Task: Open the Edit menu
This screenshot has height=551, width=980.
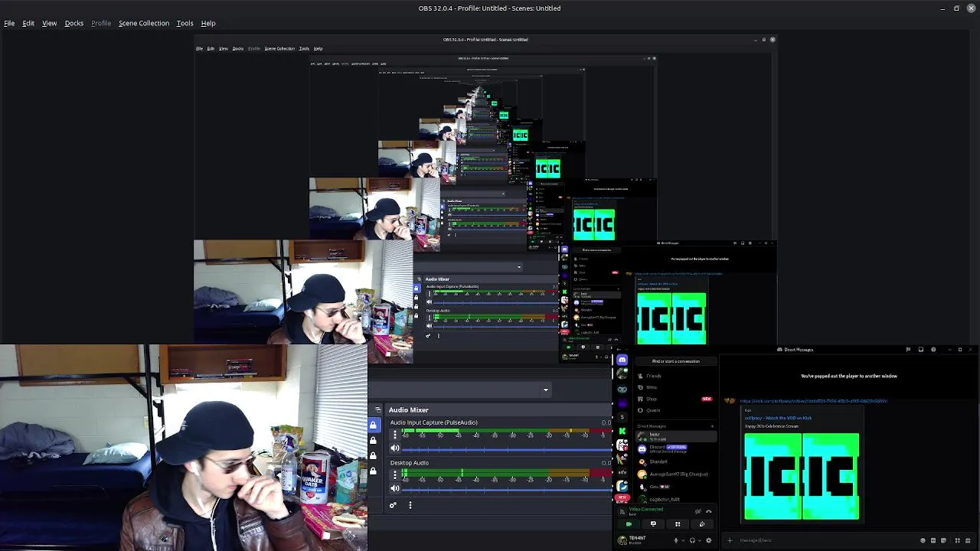Action: coord(28,23)
